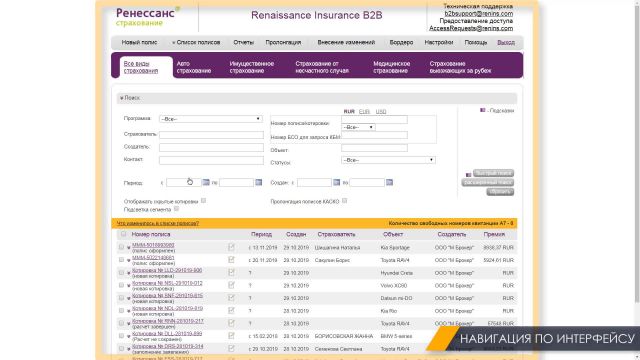The height and width of the screenshot is (360, 640).
Task: Select USD currency link
Action: pos(381,111)
